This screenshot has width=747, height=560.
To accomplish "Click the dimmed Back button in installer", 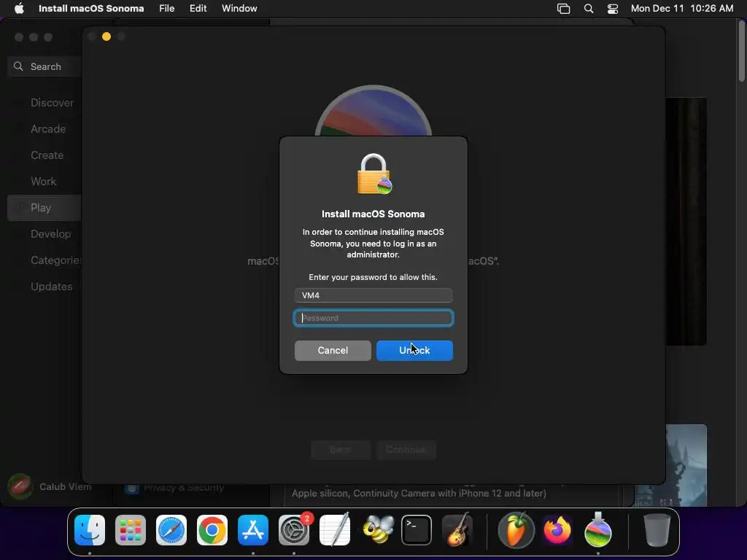I will click(341, 449).
